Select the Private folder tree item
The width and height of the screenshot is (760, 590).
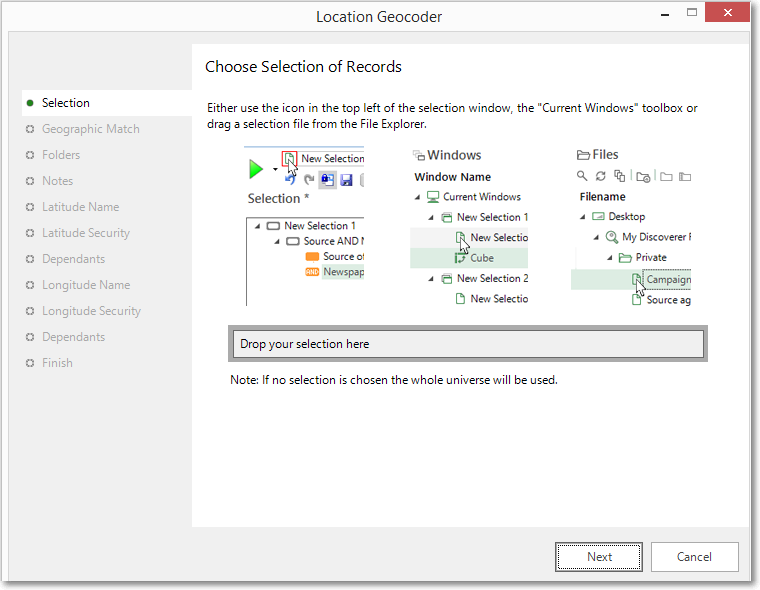click(650, 257)
